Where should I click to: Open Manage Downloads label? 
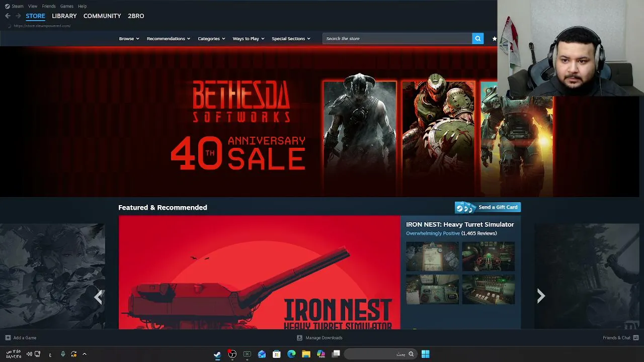click(x=324, y=338)
